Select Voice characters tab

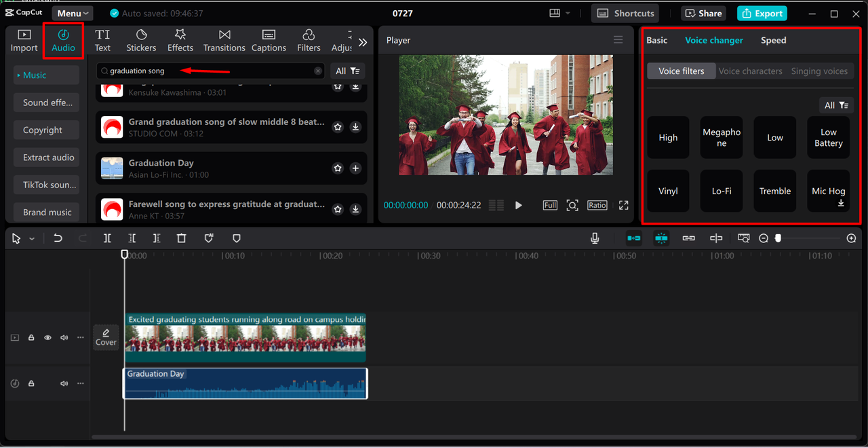[750, 71]
